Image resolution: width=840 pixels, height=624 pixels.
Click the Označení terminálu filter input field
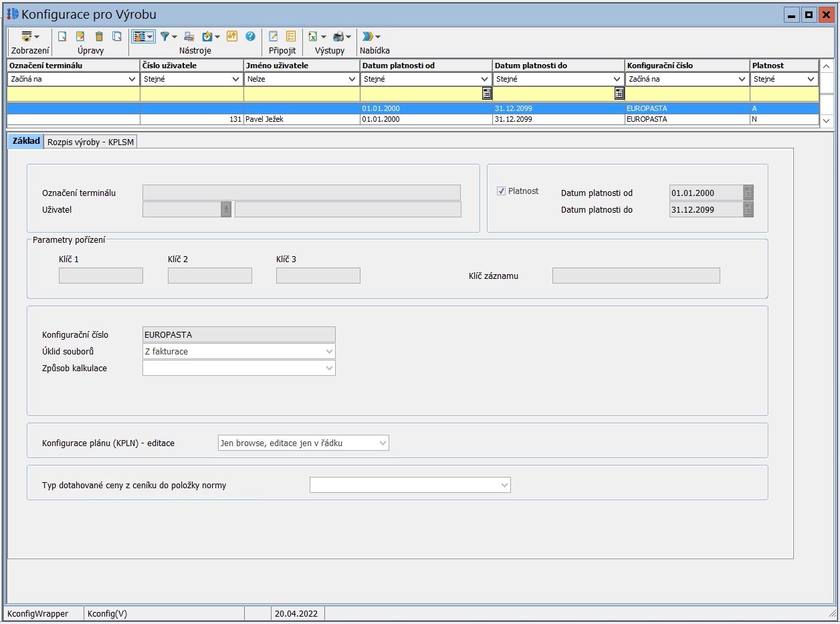[x=74, y=94]
